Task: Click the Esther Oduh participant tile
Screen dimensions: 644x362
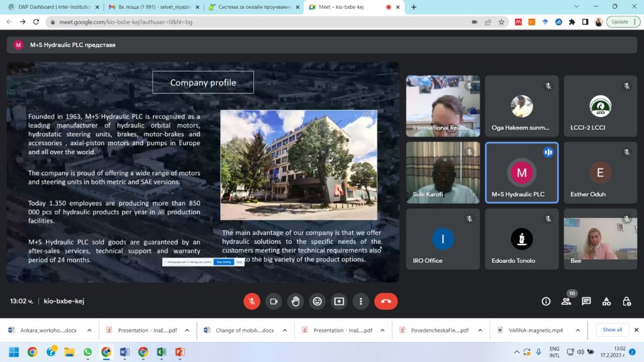Action: pos(600,172)
